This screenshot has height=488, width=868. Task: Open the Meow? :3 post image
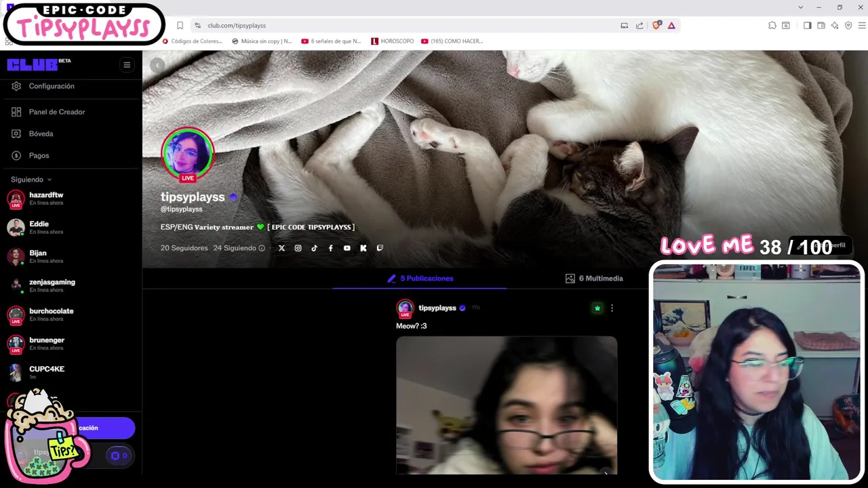(x=507, y=405)
